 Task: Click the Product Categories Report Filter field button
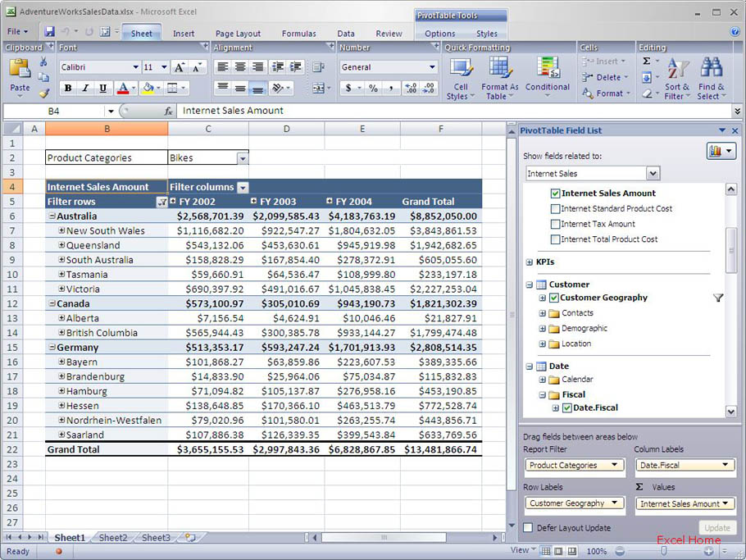tap(574, 465)
